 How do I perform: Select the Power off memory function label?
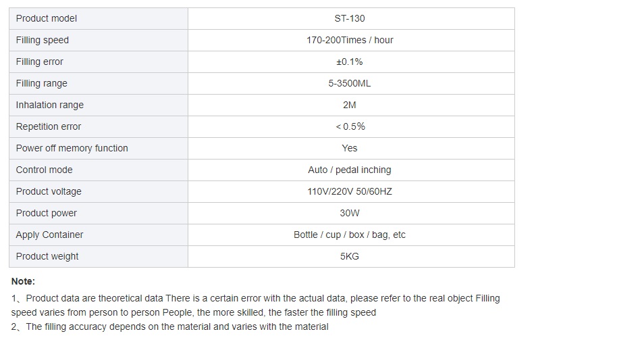click(72, 148)
